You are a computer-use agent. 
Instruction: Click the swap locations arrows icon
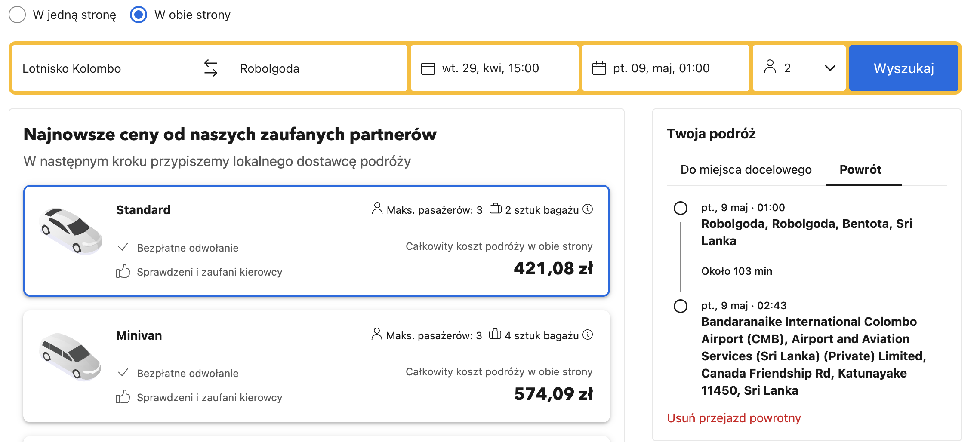tap(211, 68)
